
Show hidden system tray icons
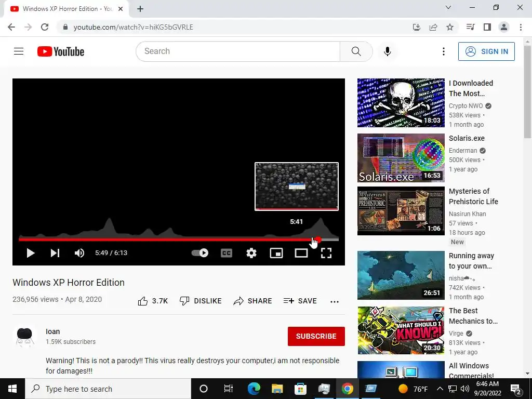[440, 389]
